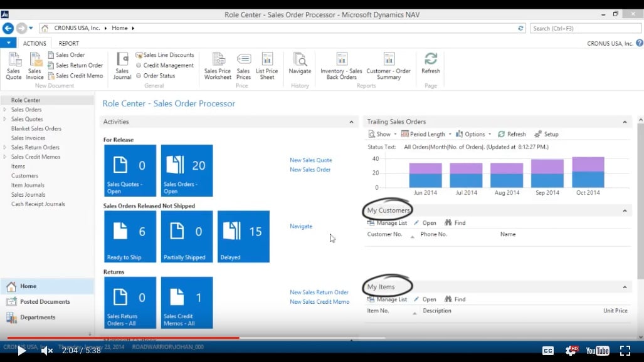Click the Sales Quote ribbon icon
The width and height of the screenshot is (644, 362).
click(x=13, y=63)
